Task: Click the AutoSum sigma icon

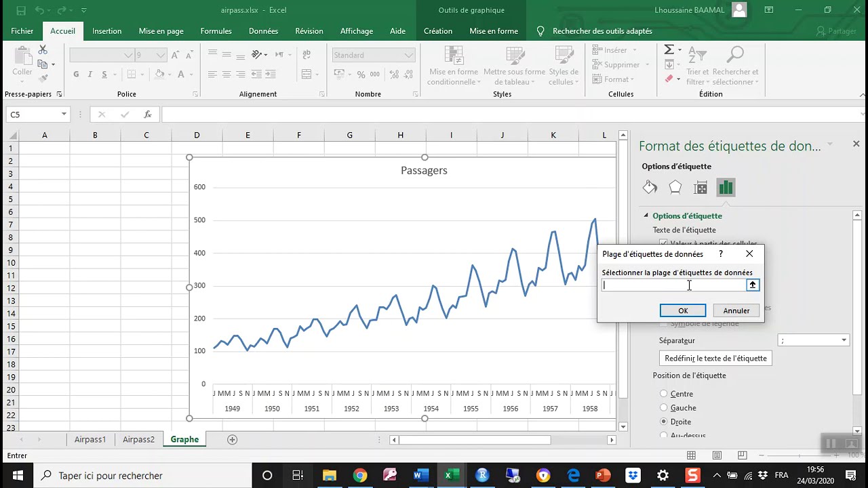Action: (669, 50)
